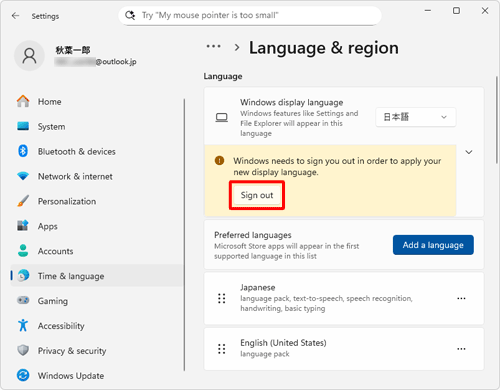Open more options for English (United States)
The image size is (500, 390).
coord(461,349)
